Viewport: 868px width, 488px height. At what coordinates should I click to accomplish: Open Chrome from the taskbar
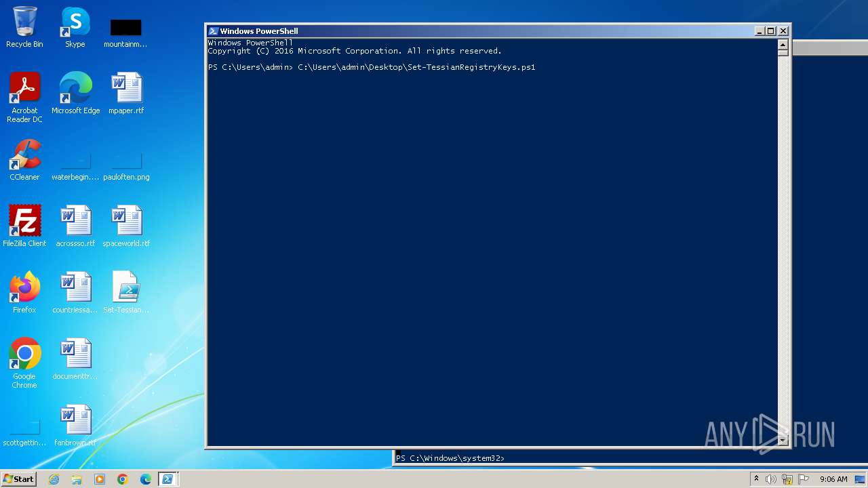click(123, 479)
